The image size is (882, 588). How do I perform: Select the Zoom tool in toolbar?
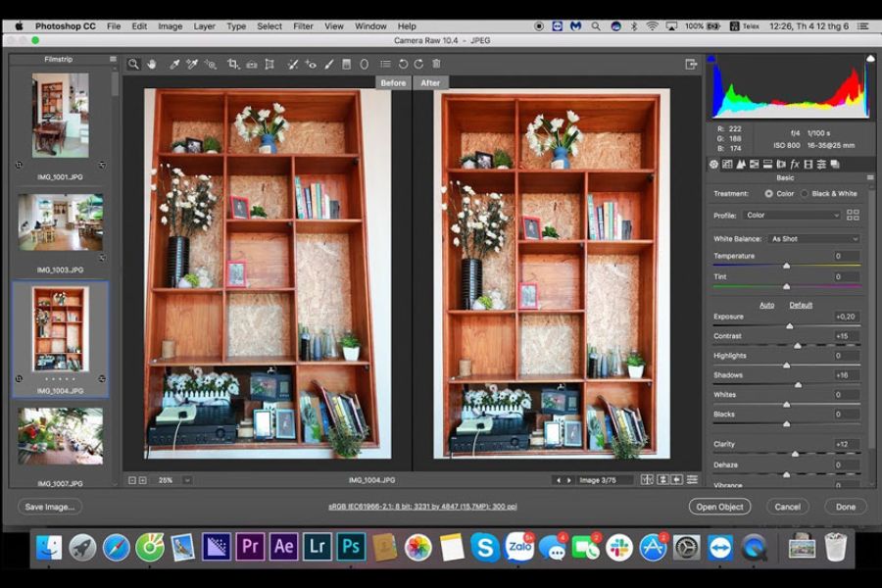coord(133,64)
